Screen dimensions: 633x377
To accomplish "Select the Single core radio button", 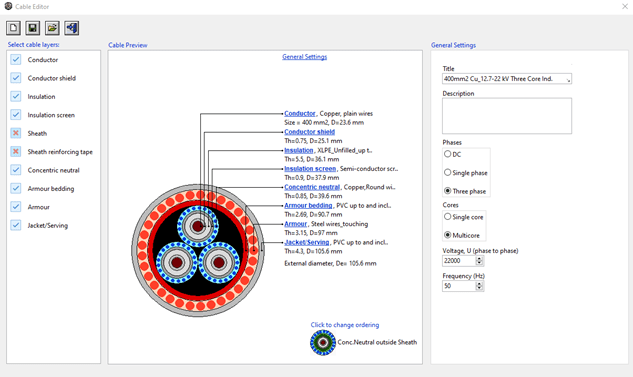I will click(x=447, y=217).
